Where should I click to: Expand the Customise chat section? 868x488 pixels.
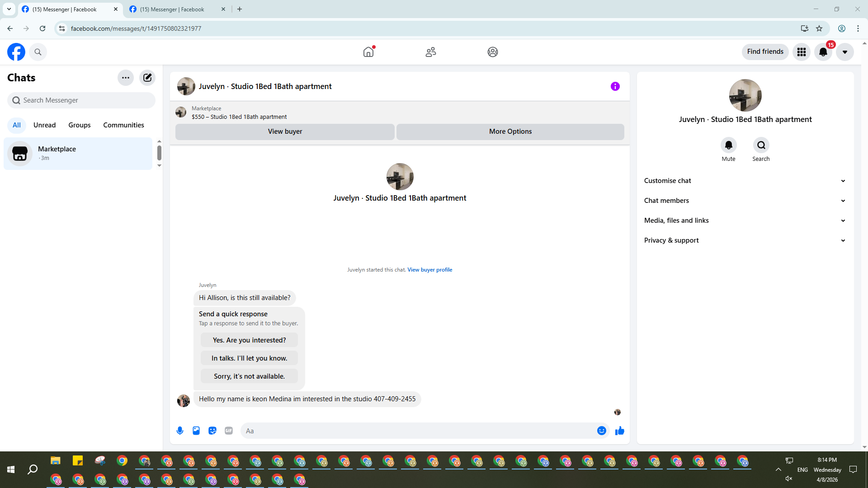coord(745,181)
